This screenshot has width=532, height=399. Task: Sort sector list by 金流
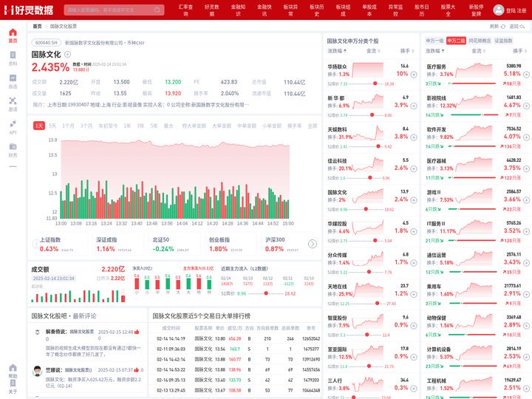478,51
